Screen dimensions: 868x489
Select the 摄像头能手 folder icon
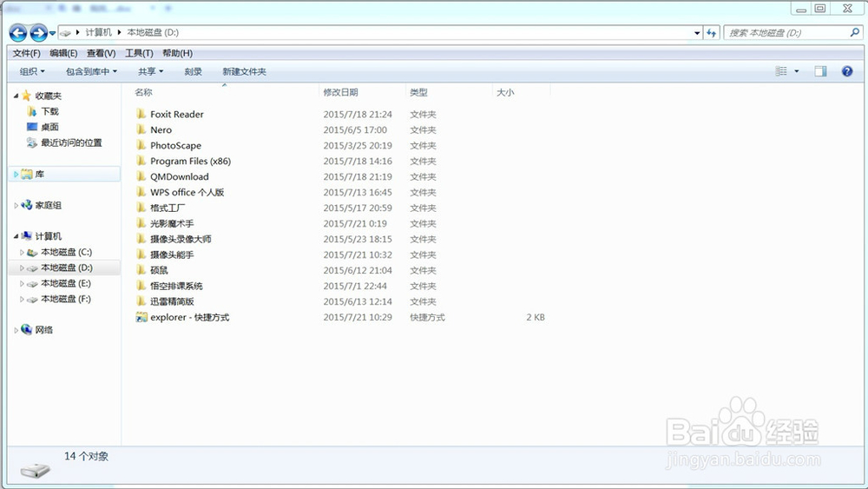tap(141, 254)
